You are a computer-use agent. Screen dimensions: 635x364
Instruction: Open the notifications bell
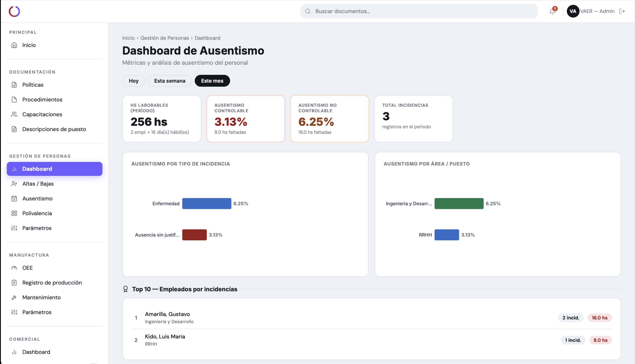click(552, 11)
